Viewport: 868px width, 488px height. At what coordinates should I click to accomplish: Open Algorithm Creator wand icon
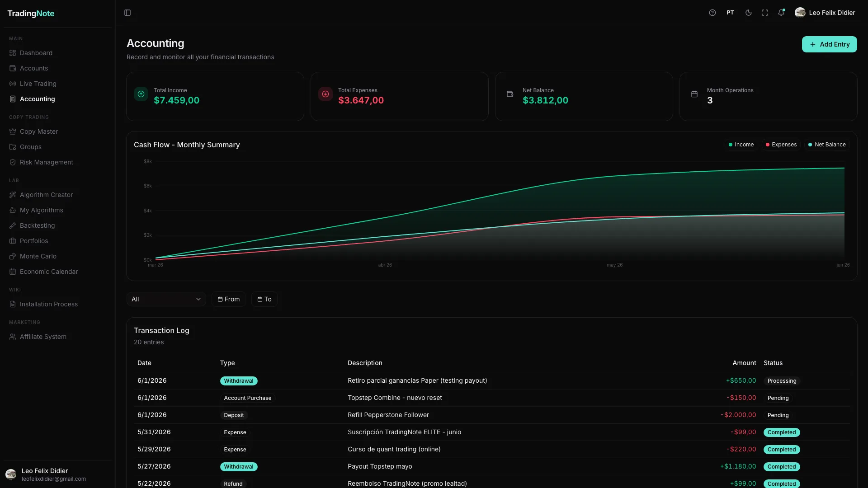13,195
